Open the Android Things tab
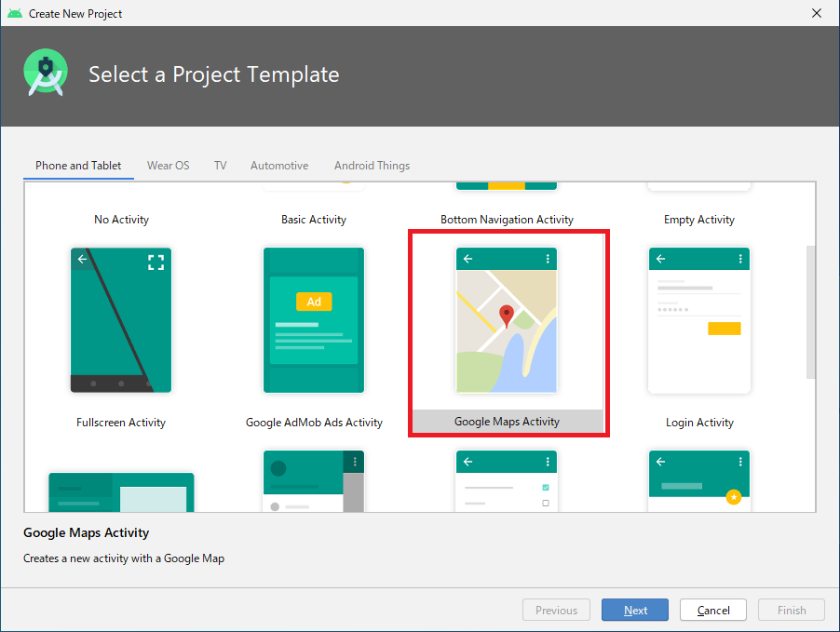This screenshot has width=840, height=632. [372, 166]
